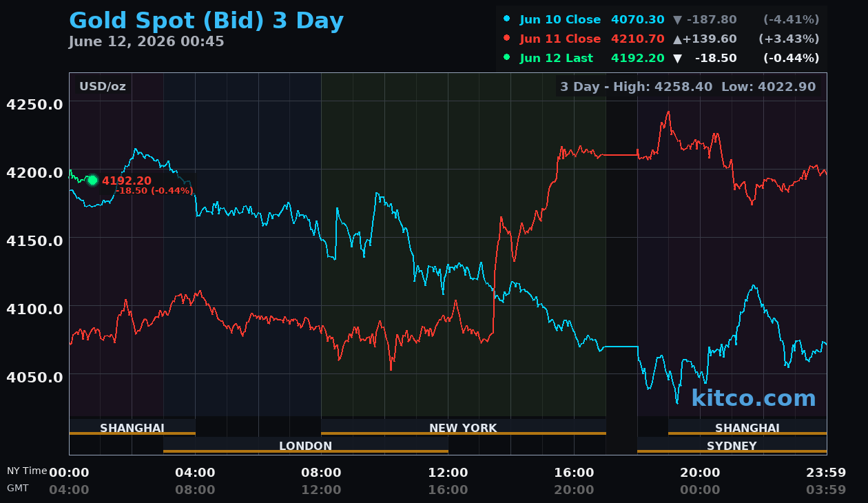Click the 4200.0 y-axis label
868x503 pixels.
[x=34, y=172]
